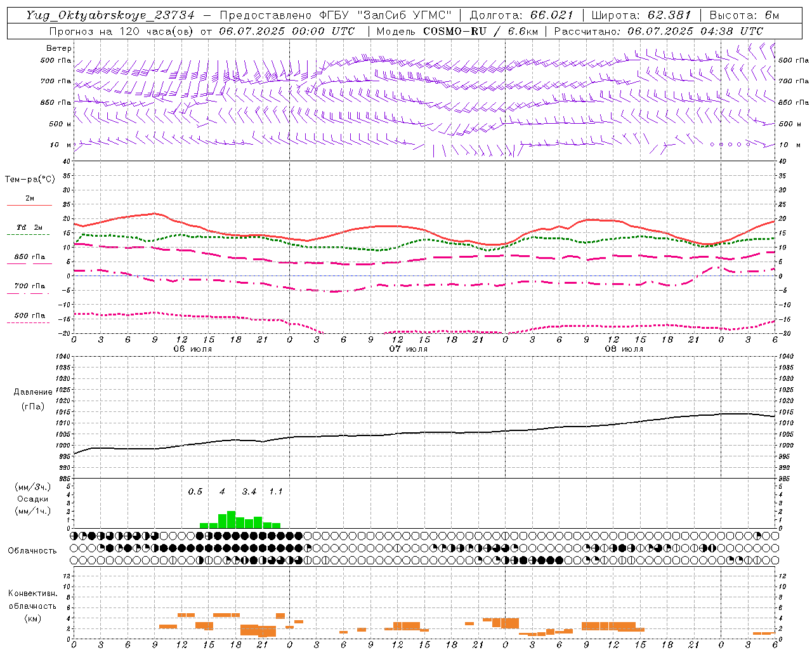
Task: Click the station title Yug_Oktyabrskoye_23734
Action: 110,15
